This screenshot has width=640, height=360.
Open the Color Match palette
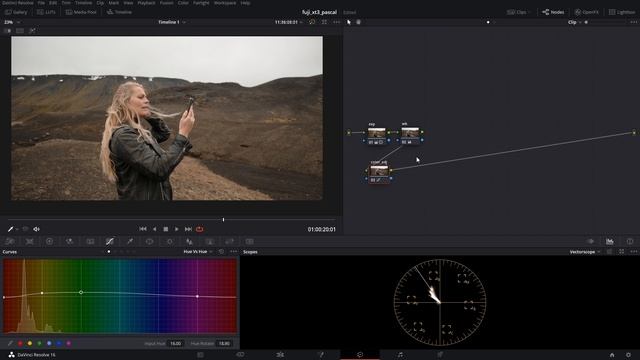pos(30,241)
